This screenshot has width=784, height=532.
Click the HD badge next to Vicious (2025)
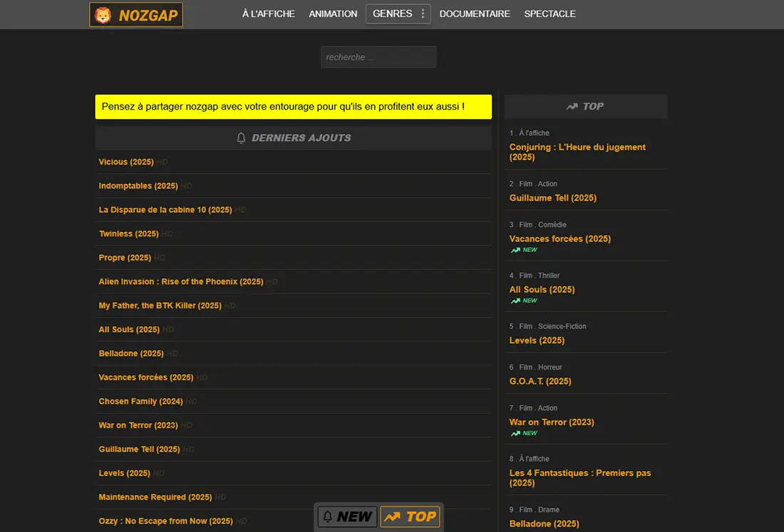click(x=161, y=162)
